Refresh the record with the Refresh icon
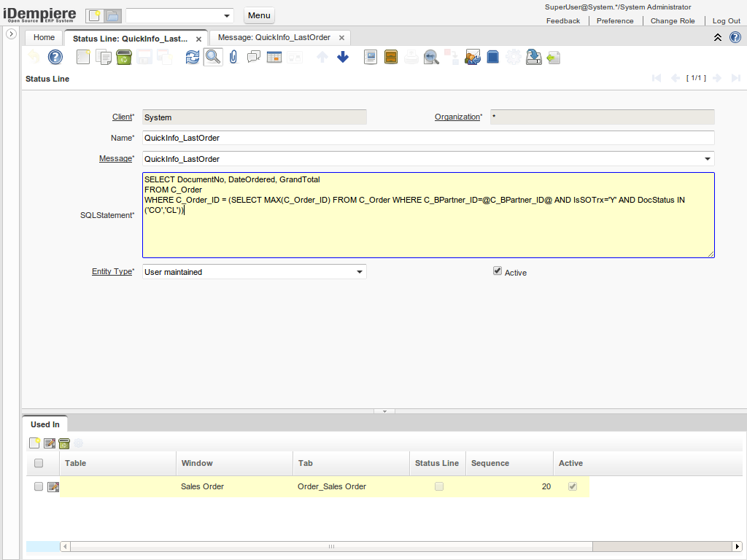Viewport: 747px width, 560px height. [x=192, y=57]
